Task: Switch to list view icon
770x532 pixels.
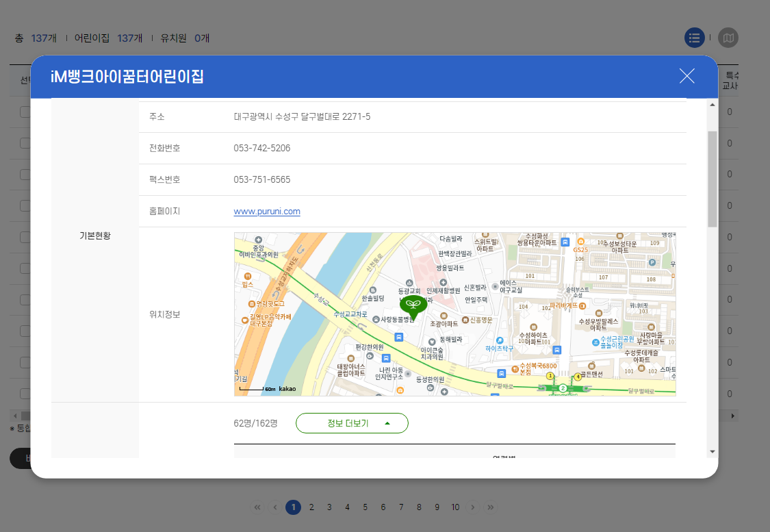Action: [x=695, y=38]
